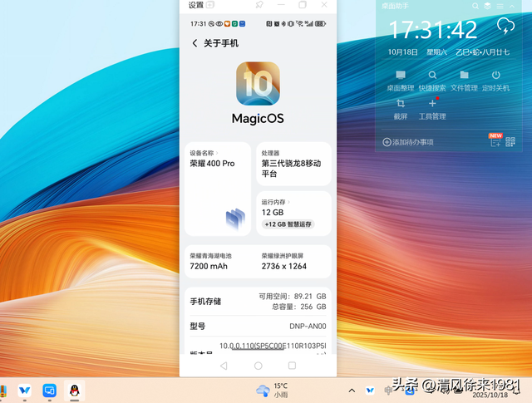The image size is (532, 403).
Task: Open 文件管理 tool
Action: click(x=464, y=81)
